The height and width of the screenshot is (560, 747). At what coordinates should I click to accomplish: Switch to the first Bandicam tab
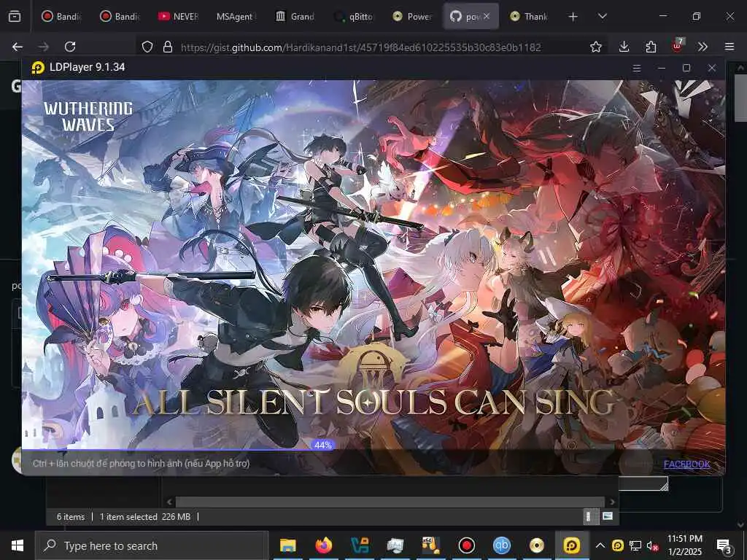tap(61, 16)
